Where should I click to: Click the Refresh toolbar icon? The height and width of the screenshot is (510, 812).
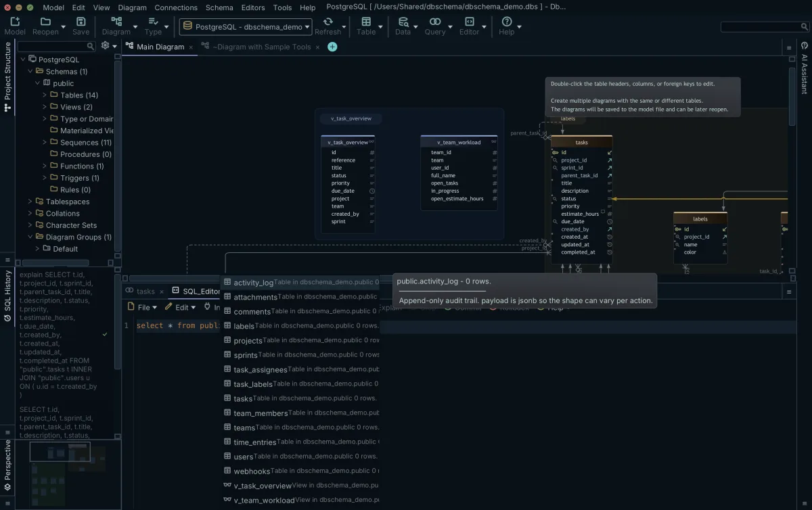pos(328,22)
